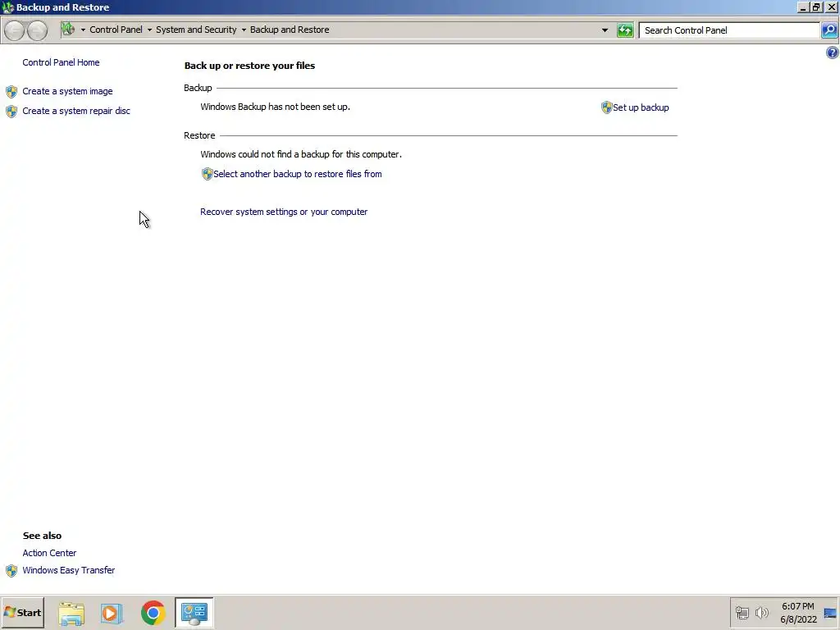Open the Windows Easy Transfer link
Image resolution: width=840 pixels, height=630 pixels.
(69, 570)
